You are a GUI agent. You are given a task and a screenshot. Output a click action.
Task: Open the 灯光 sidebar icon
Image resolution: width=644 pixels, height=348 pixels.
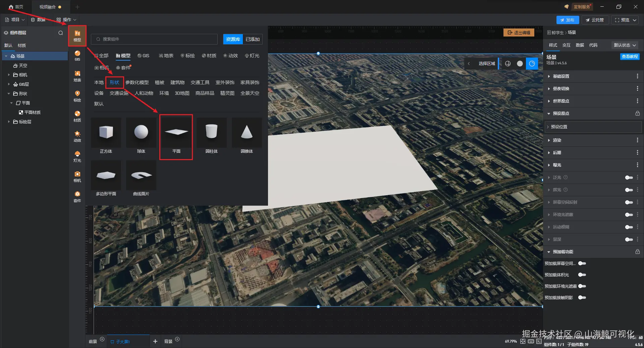pyautogui.click(x=77, y=156)
